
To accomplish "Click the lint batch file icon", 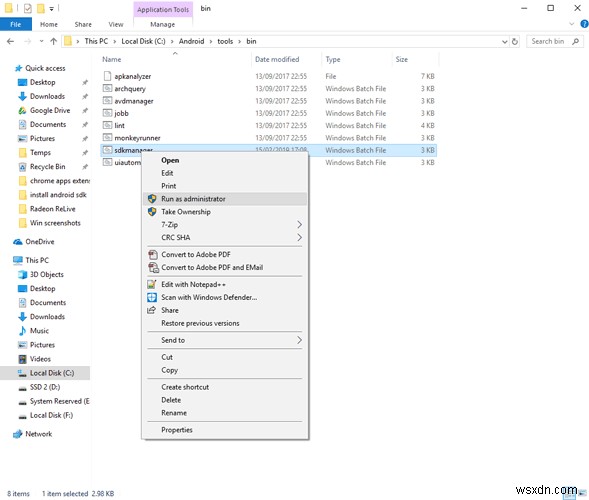I will tap(107, 125).
